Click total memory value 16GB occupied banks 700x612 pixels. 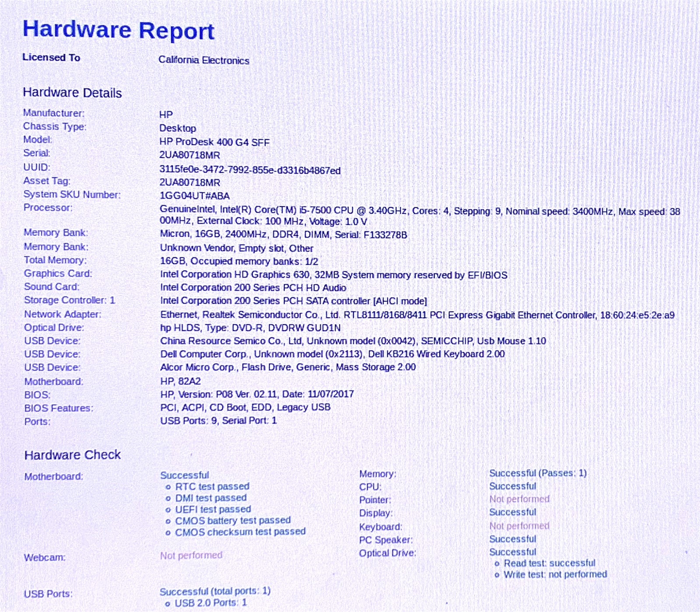[239, 262]
